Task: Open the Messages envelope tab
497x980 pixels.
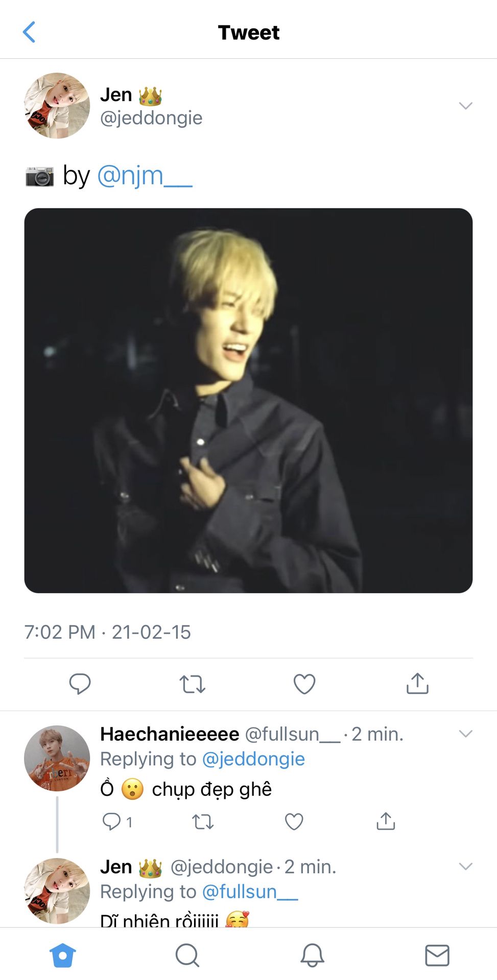Action: point(437,955)
